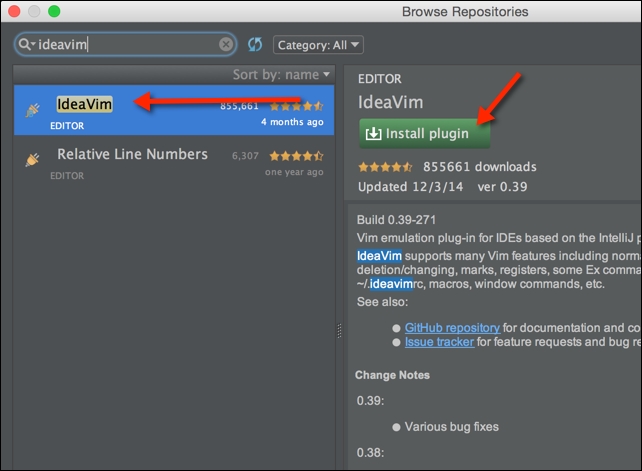The width and height of the screenshot is (642, 471).
Task: Click the IdeaVim title in details panel
Action: pos(391,102)
